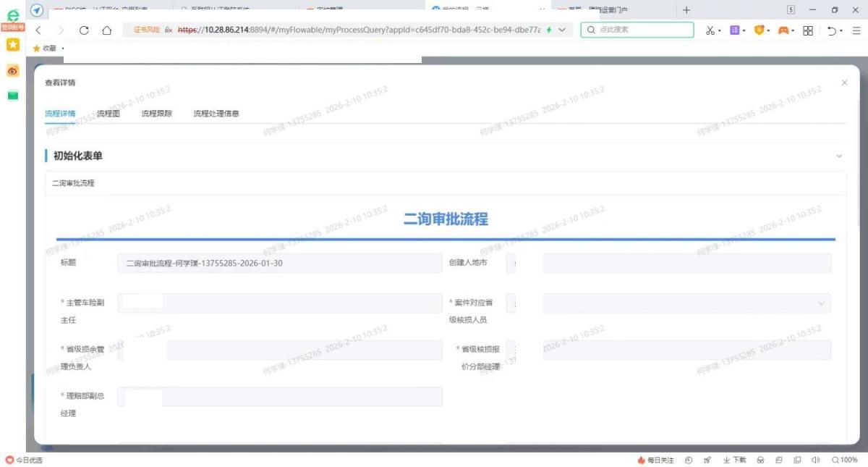The width and height of the screenshot is (868, 467).
Task: Toggle the sound mute speaker icon
Action: 816,460
